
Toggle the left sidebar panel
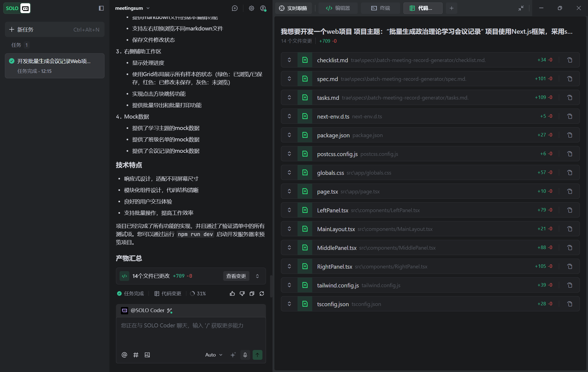coord(101,8)
